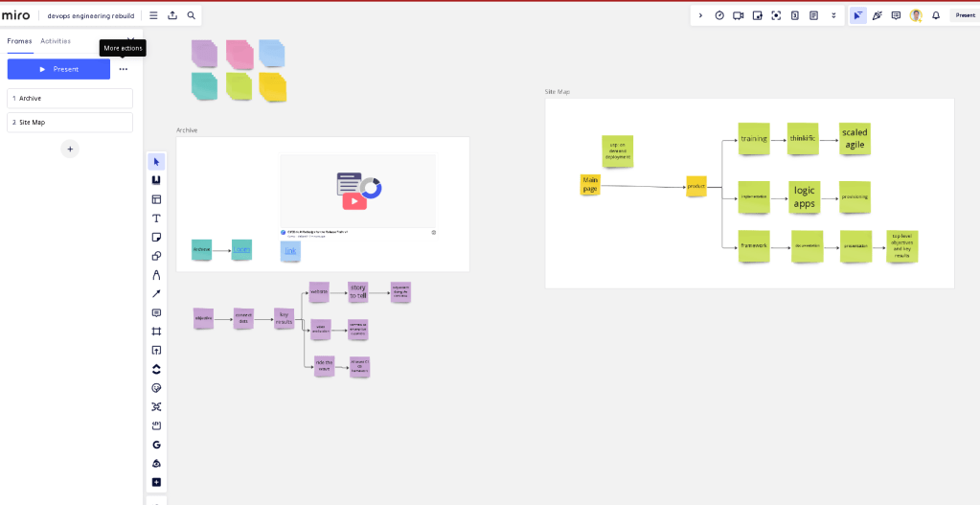This screenshot has height=505, width=980.
Task: Open the export board icon
Action: click(172, 15)
